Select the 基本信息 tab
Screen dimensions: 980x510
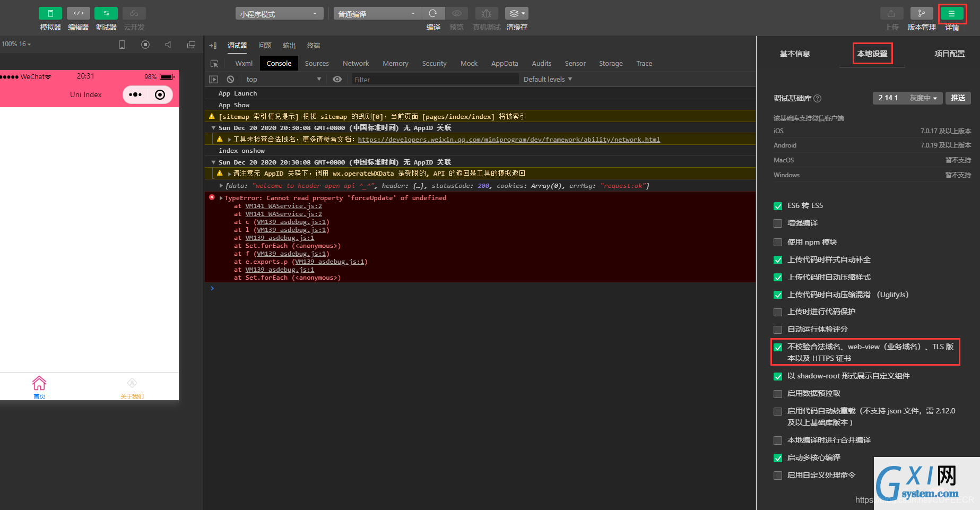(794, 54)
